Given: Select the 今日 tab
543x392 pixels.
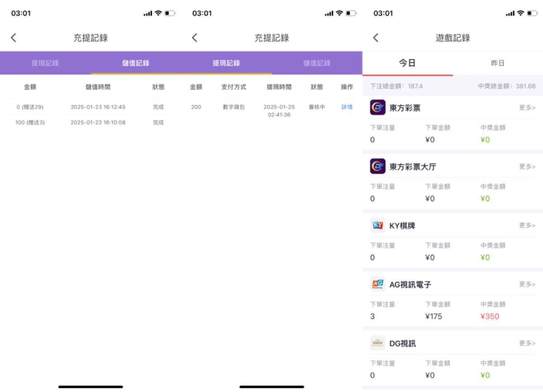Looking at the screenshot, I should pos(407,63).
